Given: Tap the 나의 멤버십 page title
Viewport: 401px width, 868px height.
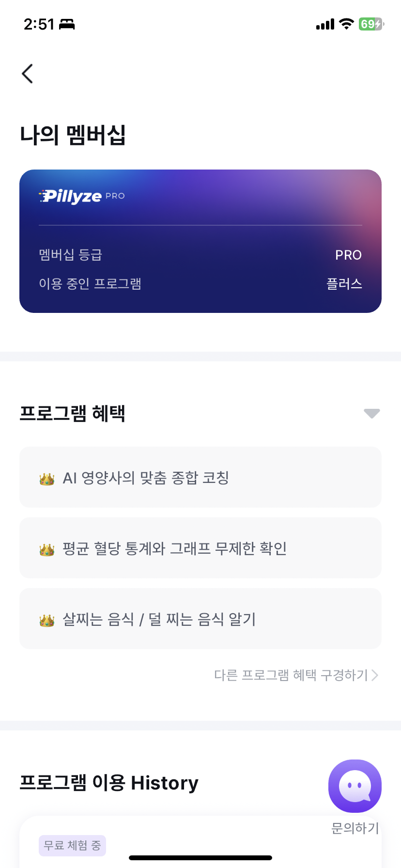Looking at the screenshot, I should click(x=73, y=135).
